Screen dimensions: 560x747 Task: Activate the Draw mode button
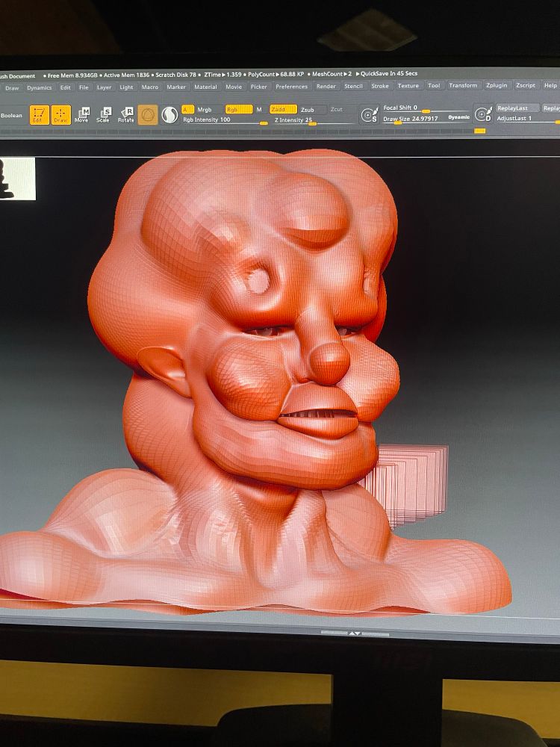tap(61, 115)
